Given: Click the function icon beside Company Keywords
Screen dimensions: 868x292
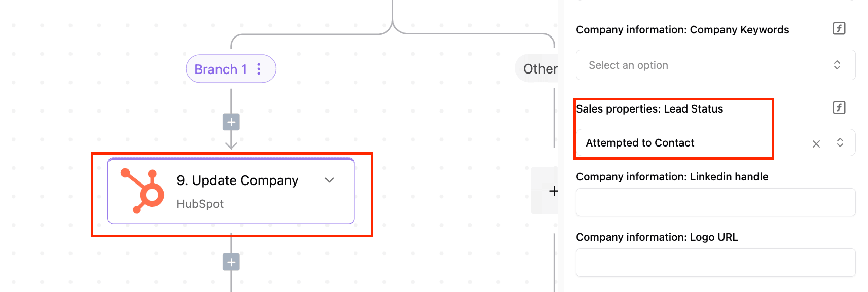Looking at the screenshot, I should (x=839, y=28).
